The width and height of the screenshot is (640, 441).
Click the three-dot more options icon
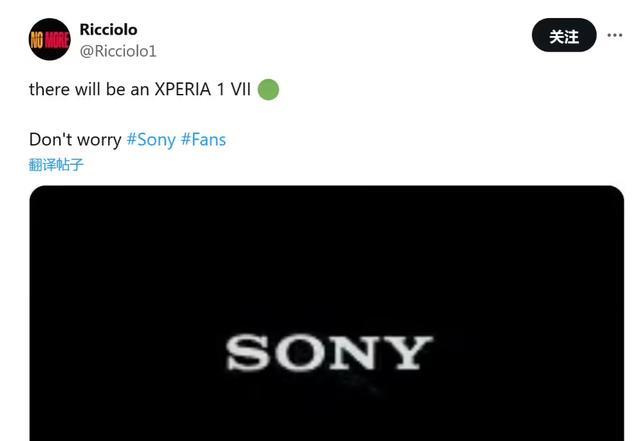(x=615, y=35)
